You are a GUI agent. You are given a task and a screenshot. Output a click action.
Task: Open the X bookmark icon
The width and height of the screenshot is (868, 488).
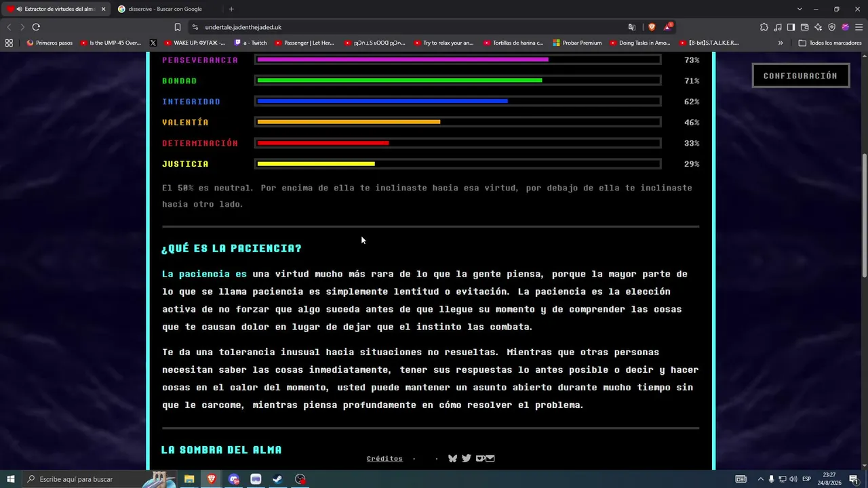pyautogui.click(x=153, y=43)
